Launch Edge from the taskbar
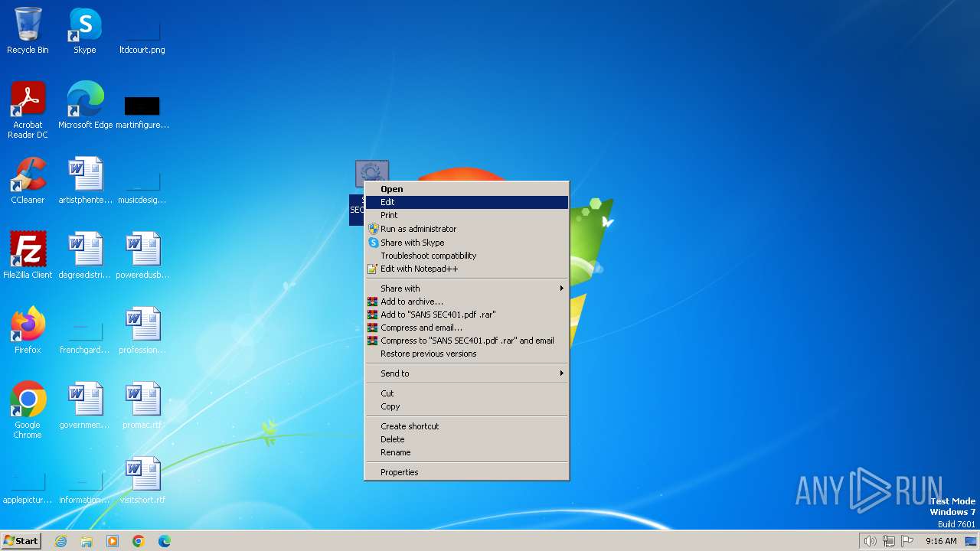The height and width of the screenshot is (551, 980). 165,541
